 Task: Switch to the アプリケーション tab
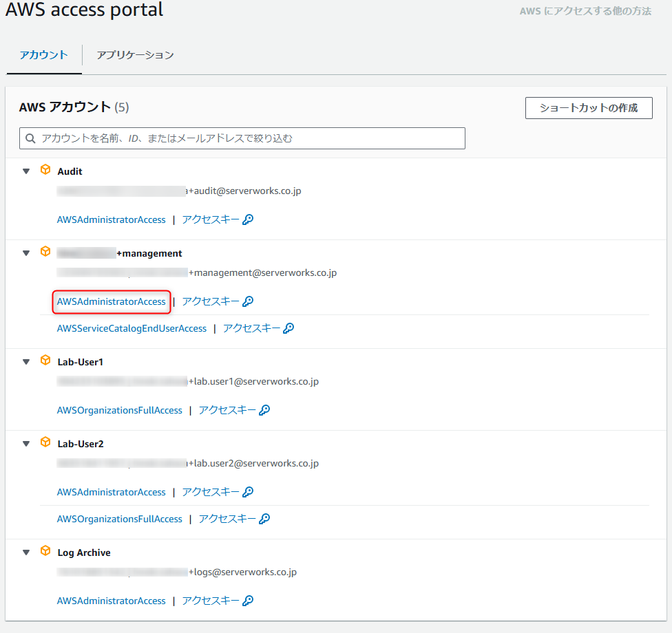pos(135,55)
